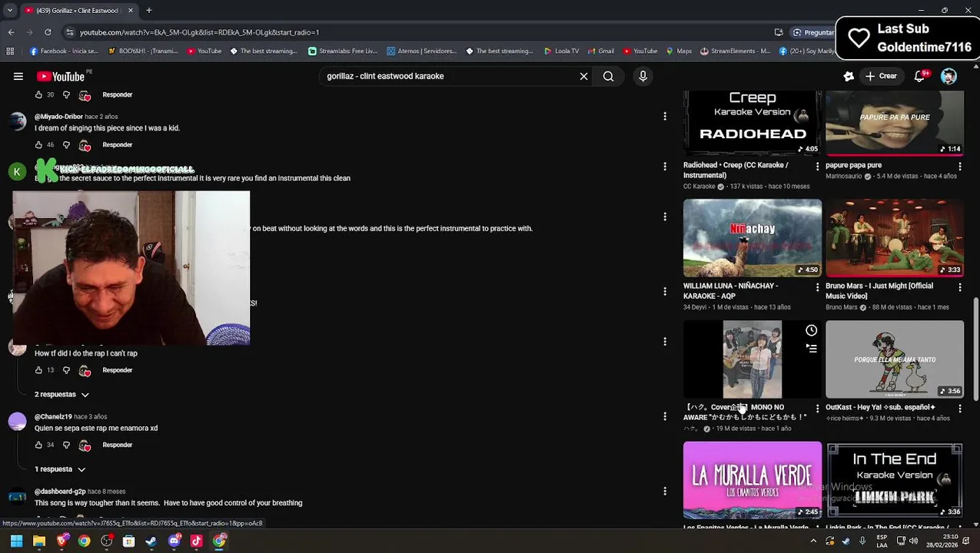This screenshot has width=980, height=553.
Task: Open more options for Niñachay karaoke video
Action: [818, 286]
